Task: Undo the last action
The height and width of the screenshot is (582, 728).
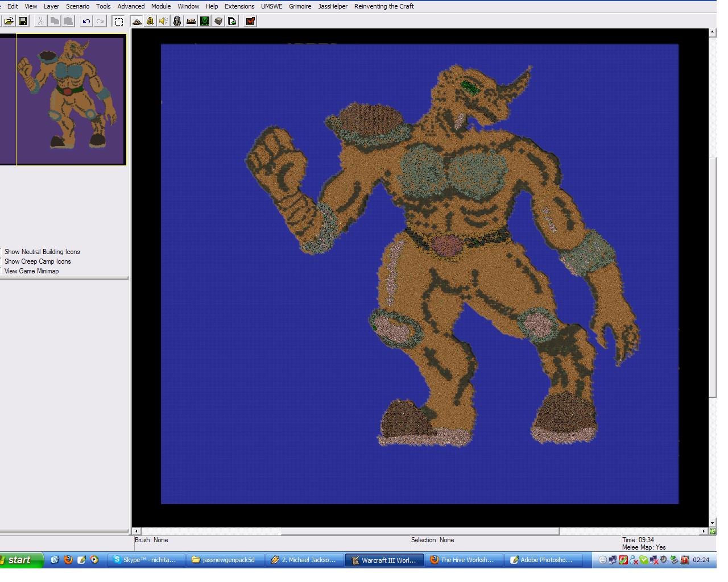Action: tap(86, 21)
